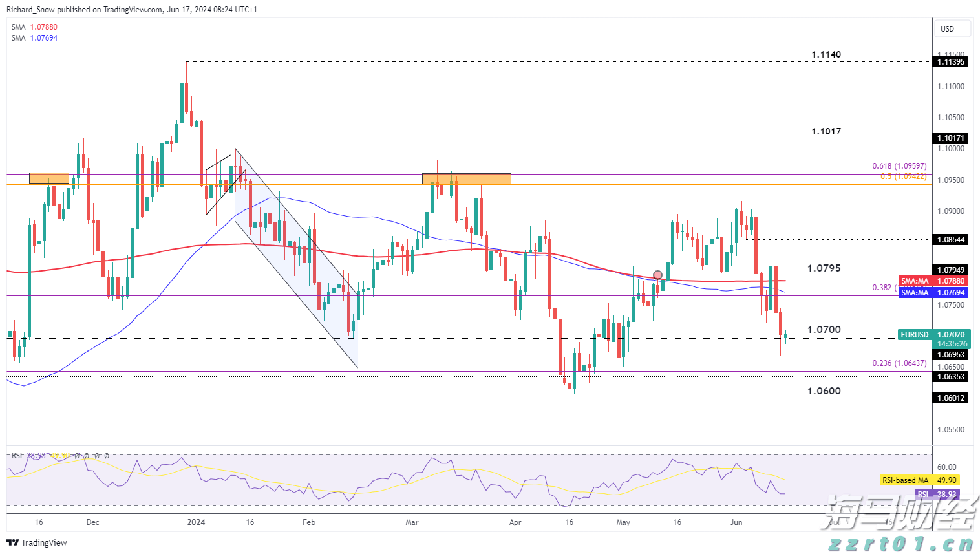Screen dimensions: 980x554
Task: Click the 2024 label on time axis
Action: 195,522
